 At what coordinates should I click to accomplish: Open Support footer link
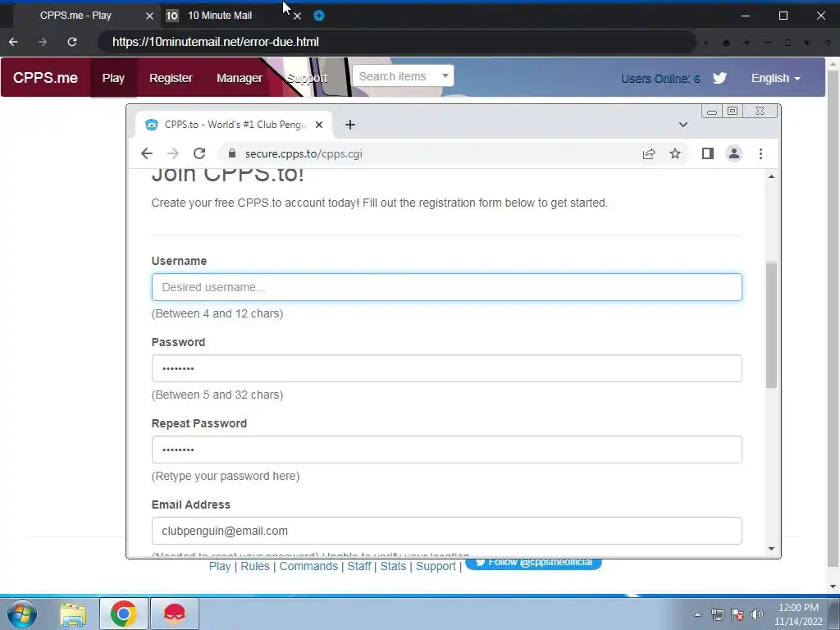coord(436,566)
